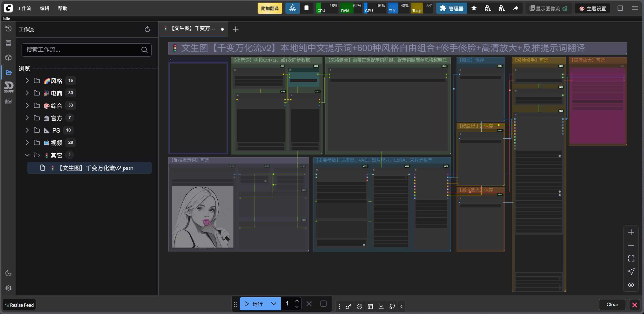
Task: Open the 帮助 menu
Action: 63,8
